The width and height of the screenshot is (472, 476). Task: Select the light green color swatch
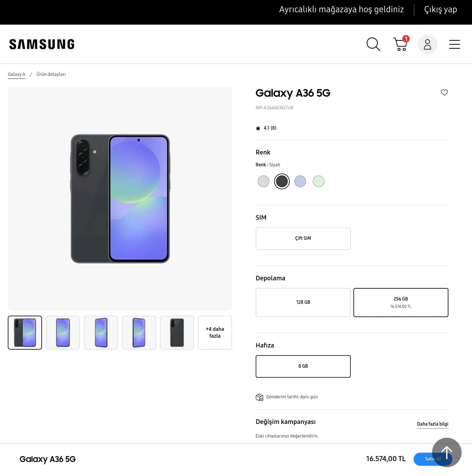tap(318, 181)
